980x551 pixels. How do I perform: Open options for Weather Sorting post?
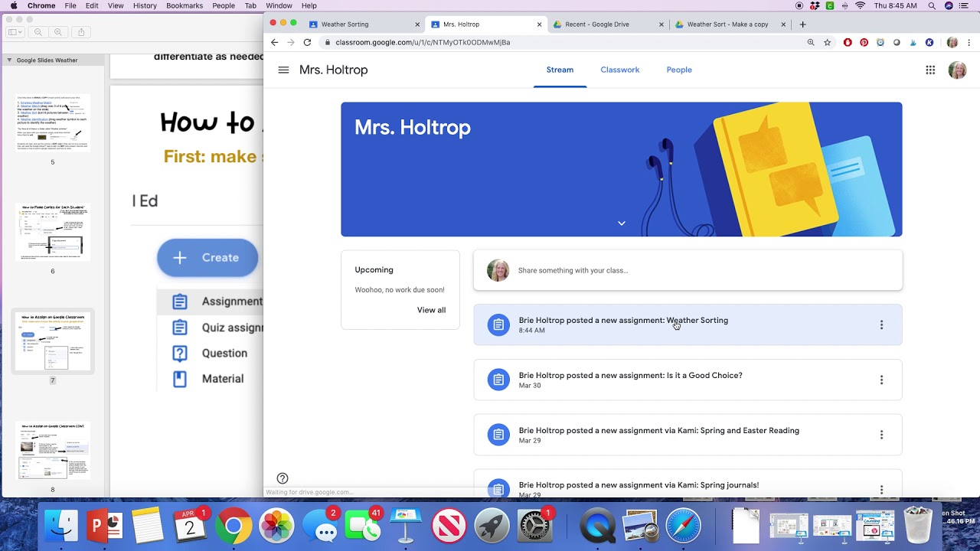(881, 324)
